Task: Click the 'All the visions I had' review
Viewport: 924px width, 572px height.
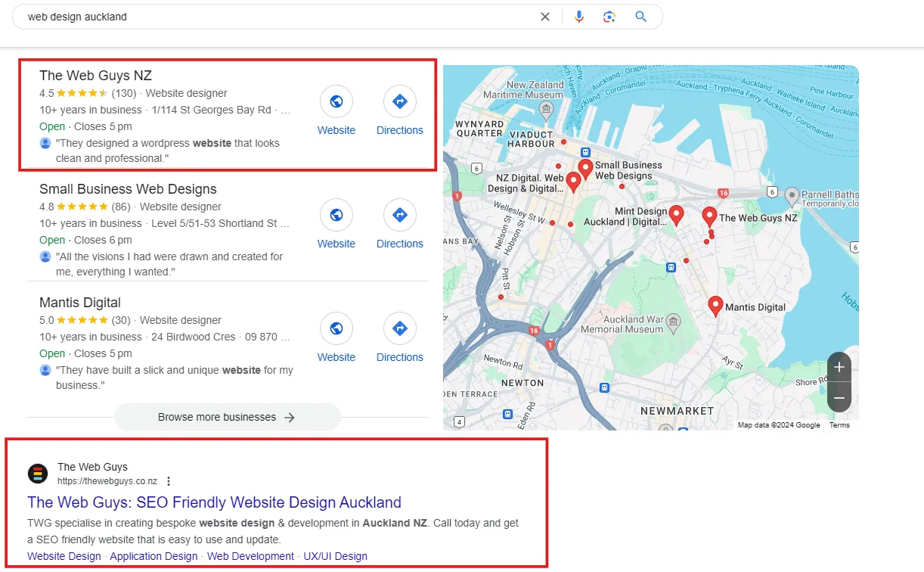Action: (x=169, y=264)
